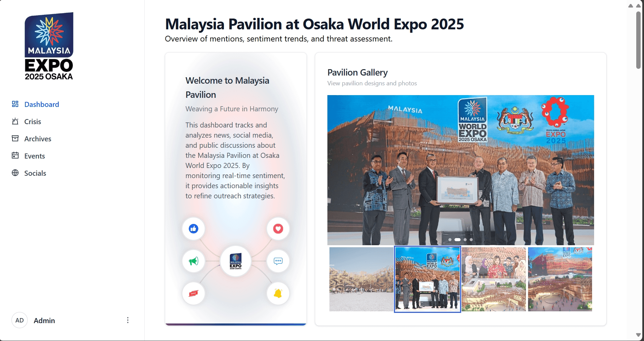Click the scrollbar down arrow
The width and height of the screenshot is (644, 341).
[638, 335]
